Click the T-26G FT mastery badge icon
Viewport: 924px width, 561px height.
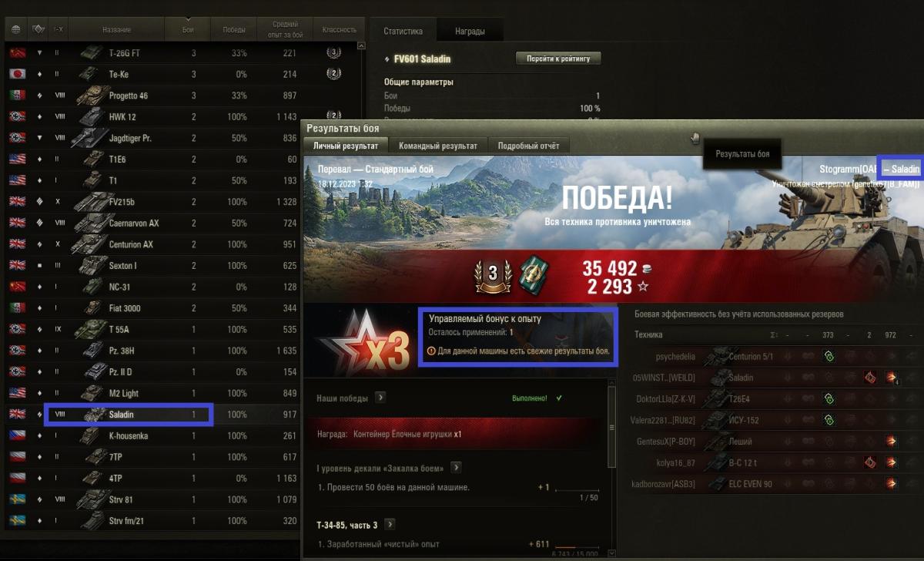pos(333,53)
